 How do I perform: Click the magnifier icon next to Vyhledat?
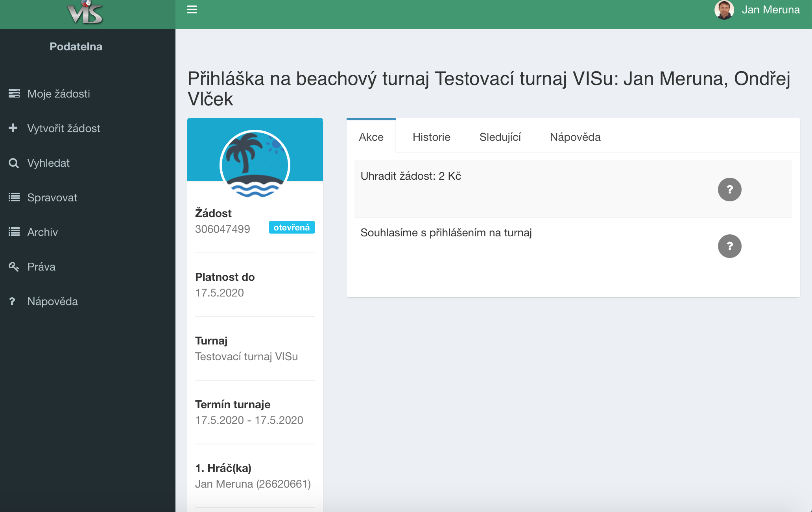(14, 163)
